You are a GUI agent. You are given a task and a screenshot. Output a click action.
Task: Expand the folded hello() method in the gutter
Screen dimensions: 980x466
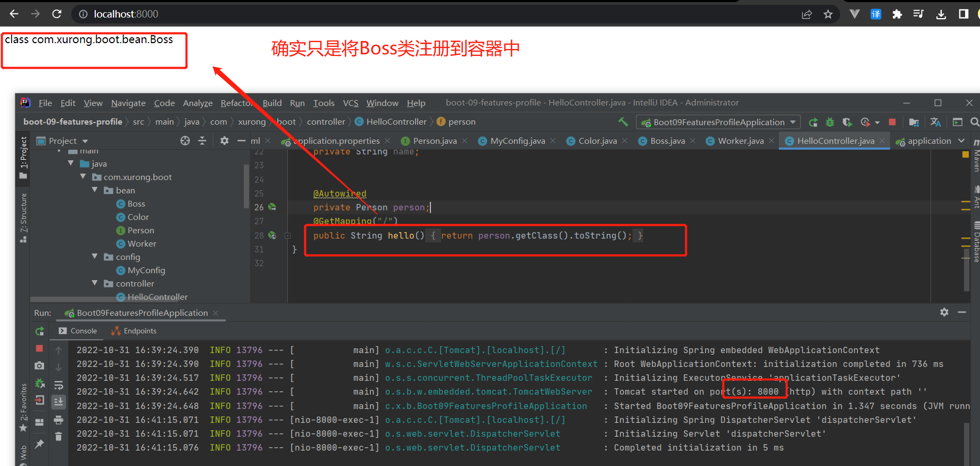coord(287,235)
